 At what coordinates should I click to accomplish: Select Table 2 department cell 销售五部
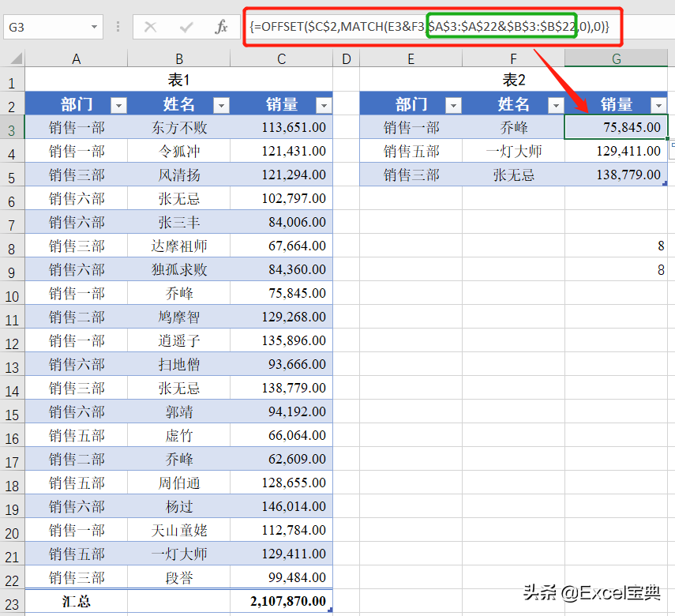411,151
